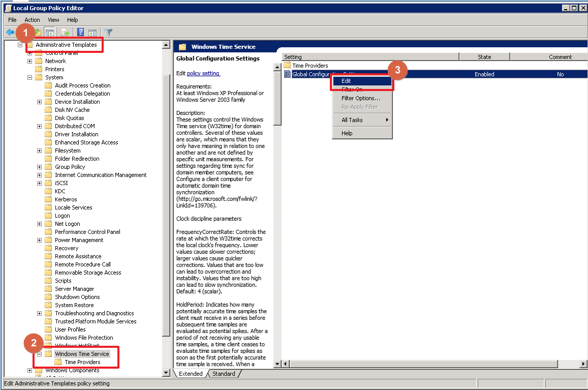The width and height of the screenshot is (588, 390).
Task: Open the Action menu
Action: point(32,20)
